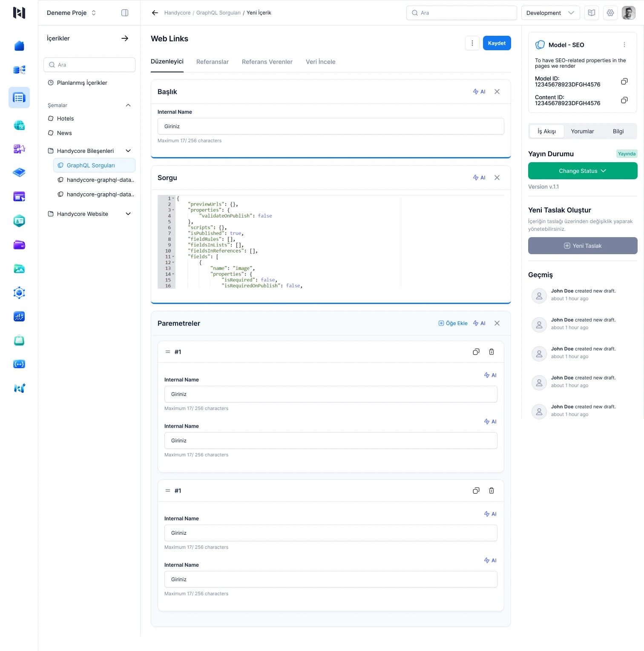Open Hotels schema in sidebar

pos(61,118)
